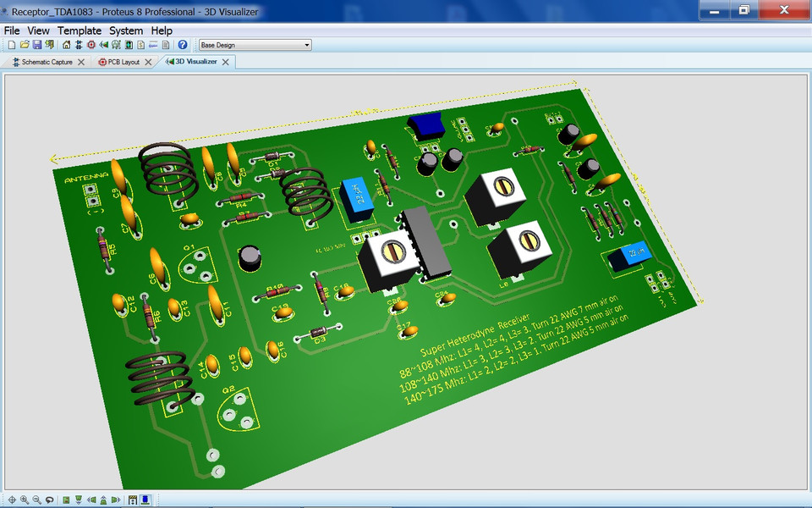Viewport: 812px width, 508px height.
Task: Open the View menu
Action: point(37,30)
